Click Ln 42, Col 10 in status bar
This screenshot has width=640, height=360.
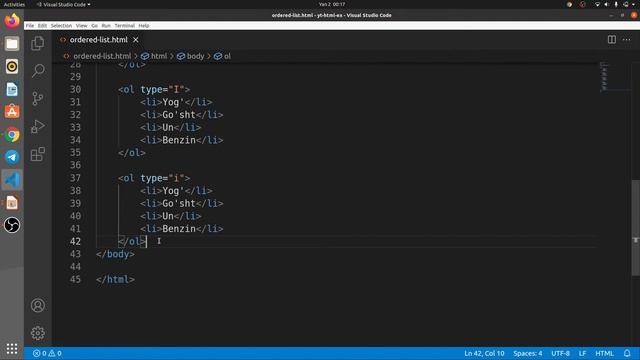click(x=484, y=353)
